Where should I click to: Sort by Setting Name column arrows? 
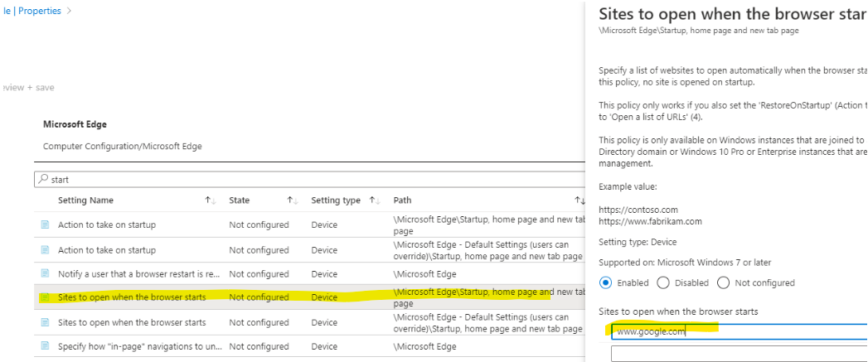pyautogui.click(x=211, y=200)
